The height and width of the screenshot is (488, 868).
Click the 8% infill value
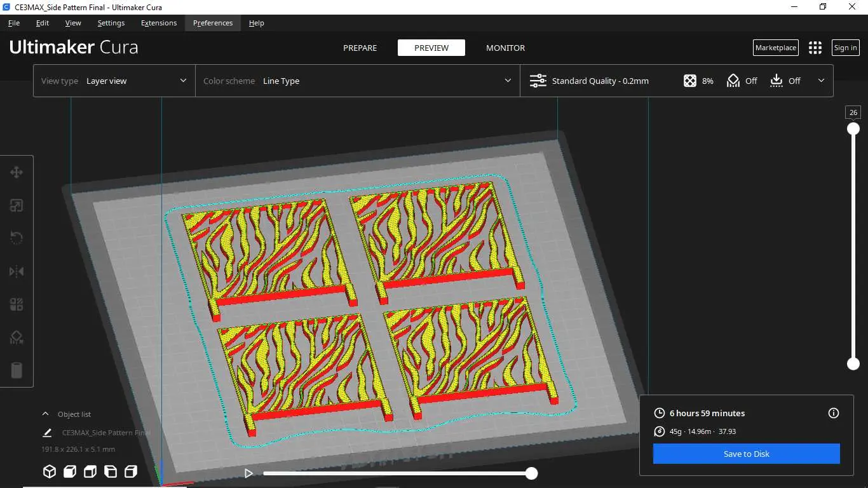tap(708, 81)
